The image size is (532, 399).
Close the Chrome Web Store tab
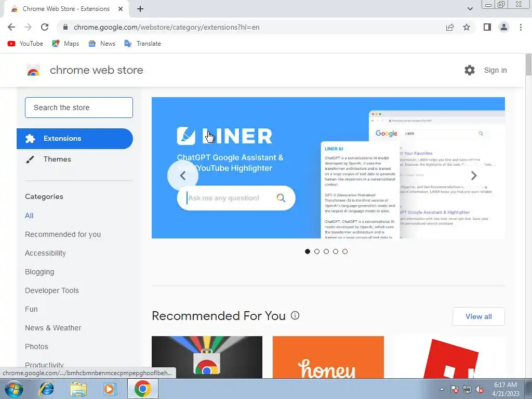pyautogui.click(x=121, y=9)
